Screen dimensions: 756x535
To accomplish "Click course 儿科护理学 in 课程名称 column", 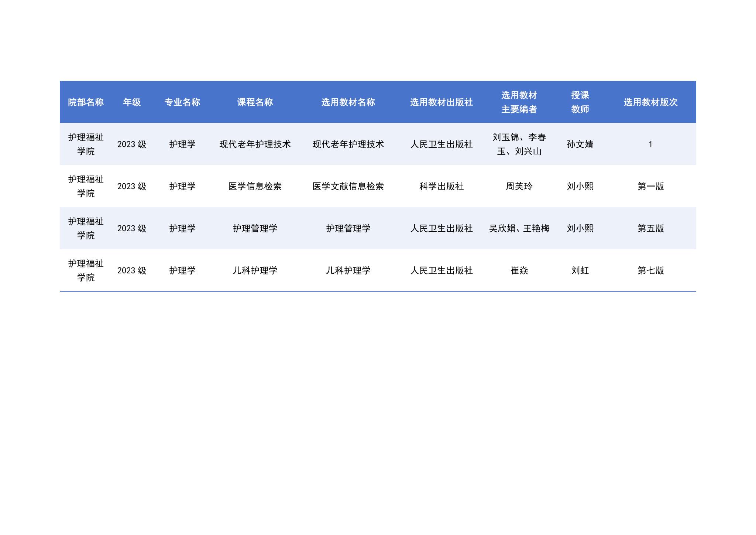I will pos(255,271).
